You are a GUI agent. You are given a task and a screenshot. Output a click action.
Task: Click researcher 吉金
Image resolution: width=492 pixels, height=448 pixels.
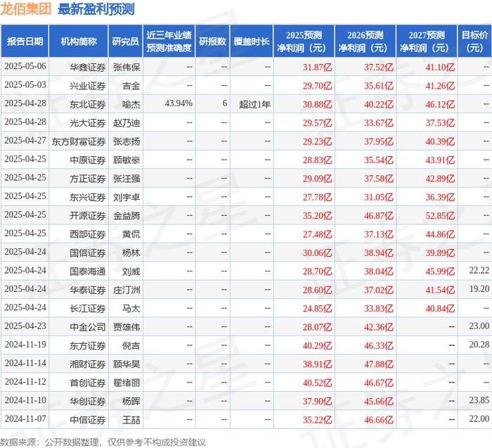[x=131, y=86]
